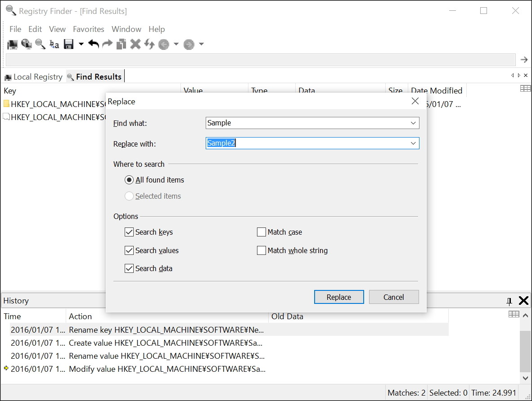Select the Create value history entry

click(225, 343)
